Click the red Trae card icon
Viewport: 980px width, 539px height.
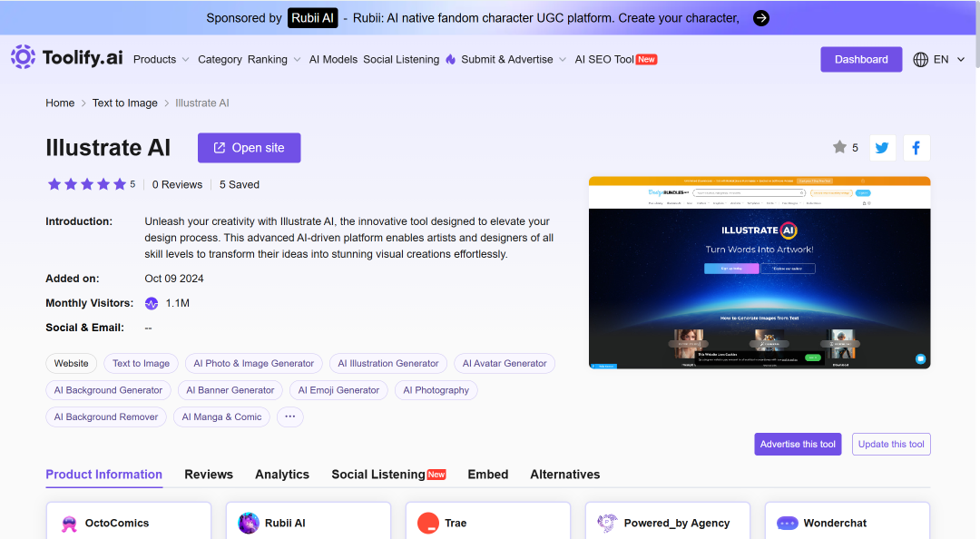[428, 524]
